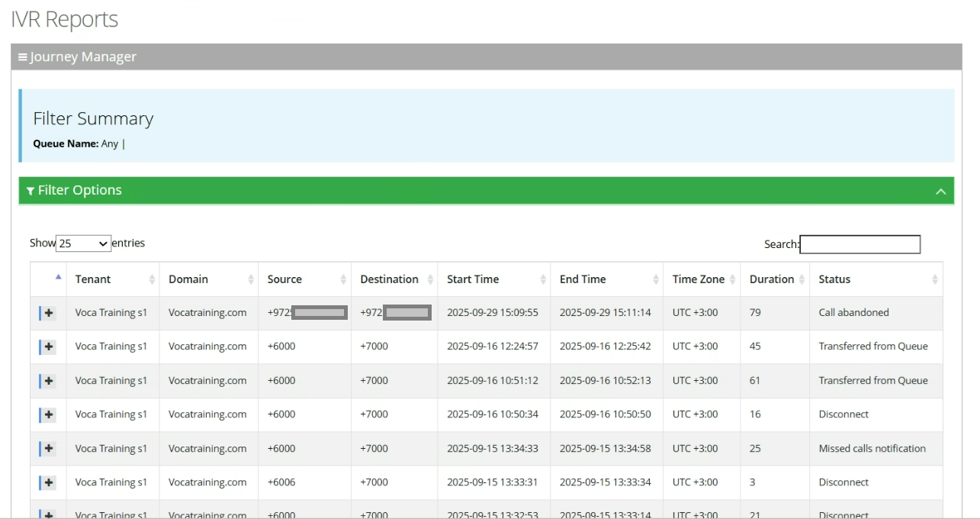Sort by Source column header

304,279
